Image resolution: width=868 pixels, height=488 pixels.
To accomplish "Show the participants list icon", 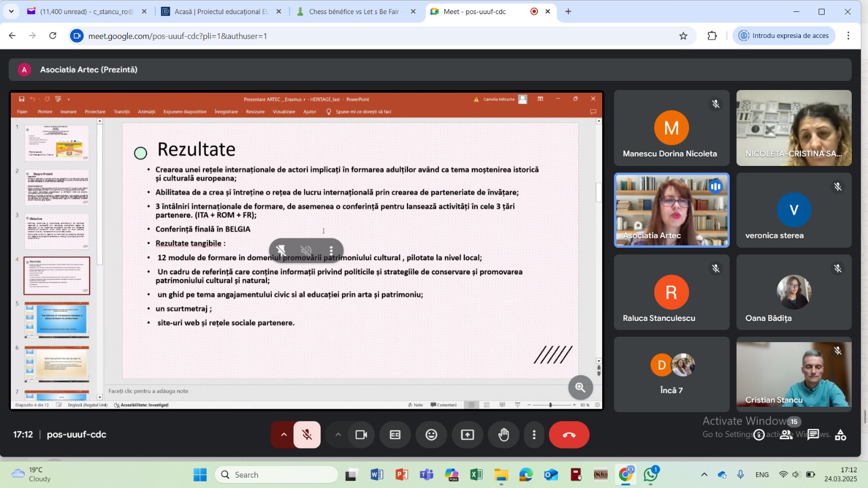I will click(x=786, y=435).
